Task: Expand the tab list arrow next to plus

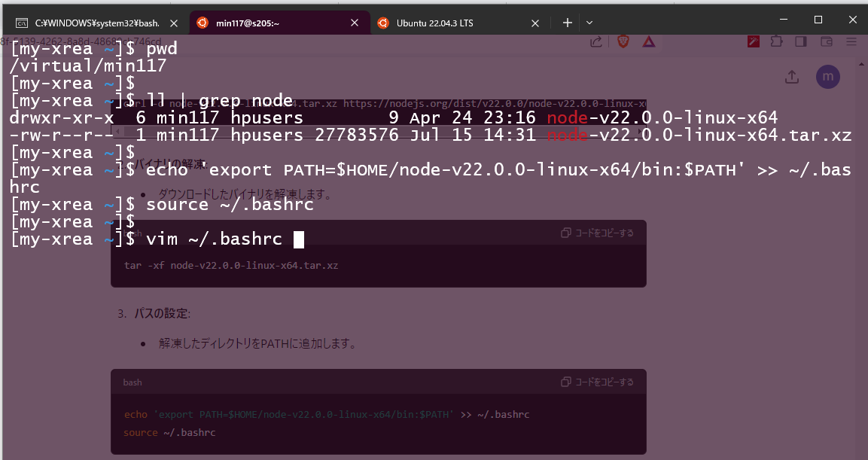Action: click(x=589, y=22)
